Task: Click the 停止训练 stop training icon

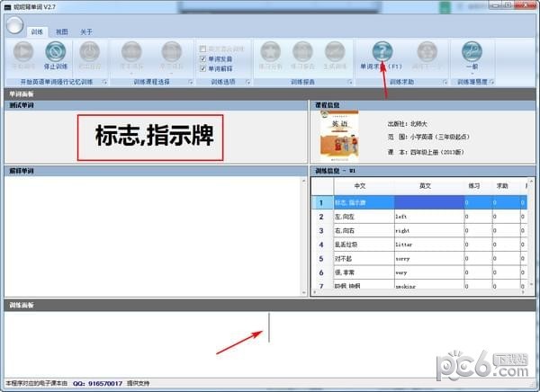Action: point(56,51)
